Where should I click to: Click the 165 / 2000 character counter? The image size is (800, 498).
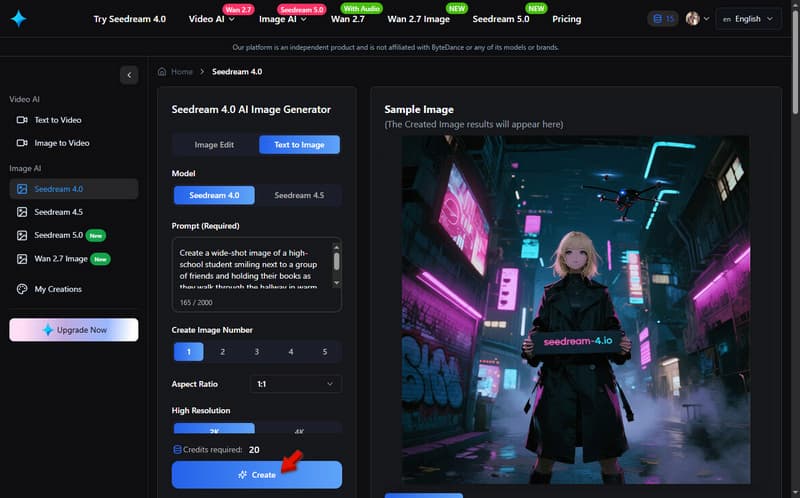coord(196,303)
